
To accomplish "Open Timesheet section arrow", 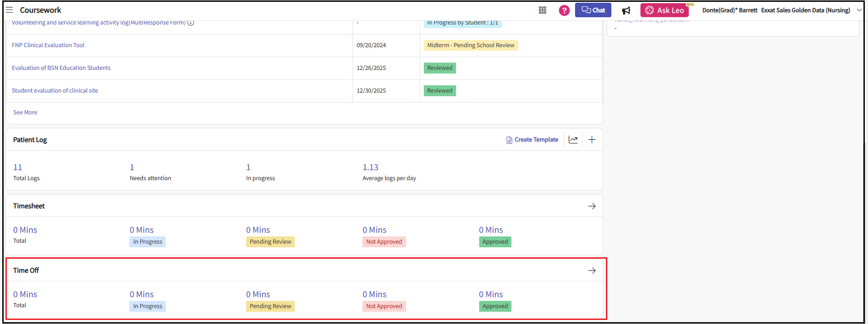I will pos(592,206).
